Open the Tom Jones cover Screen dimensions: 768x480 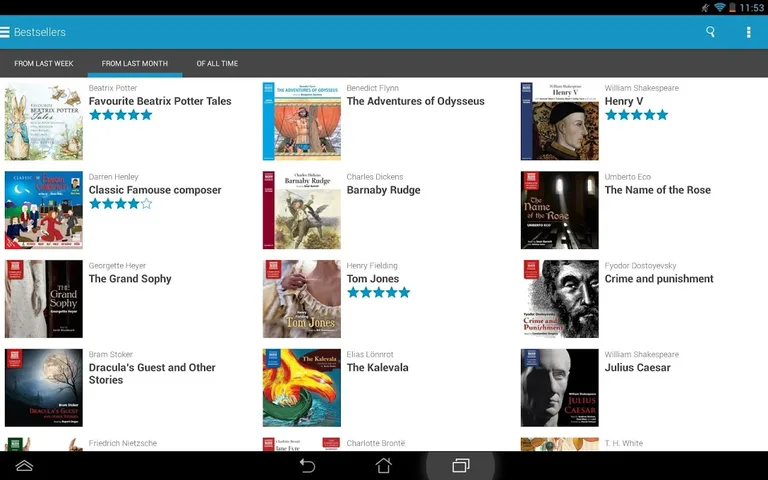point(302,299)
